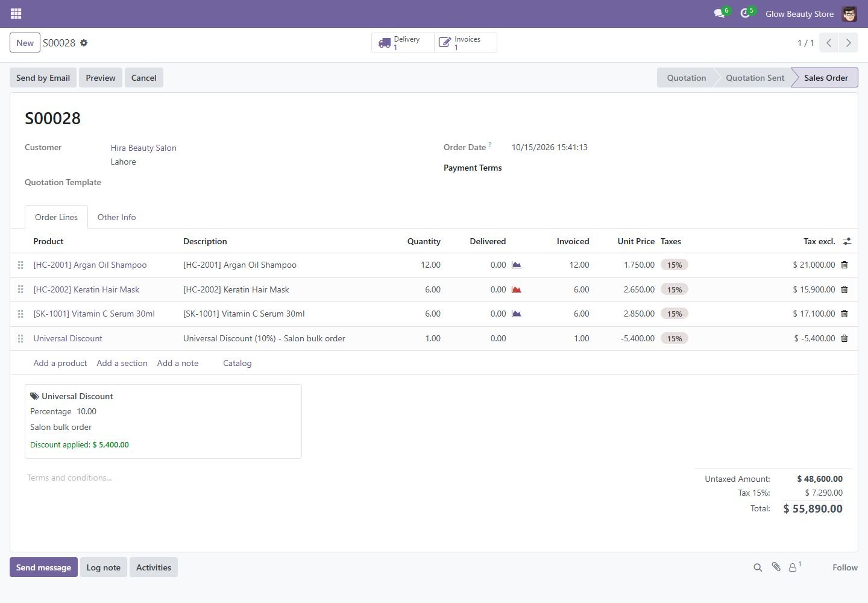Click the Preview button
The image size is (868, 603).
(101, 78)
